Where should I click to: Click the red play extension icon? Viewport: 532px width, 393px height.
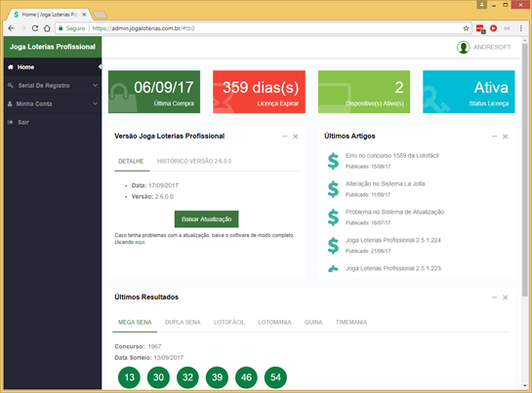point(494,28)
